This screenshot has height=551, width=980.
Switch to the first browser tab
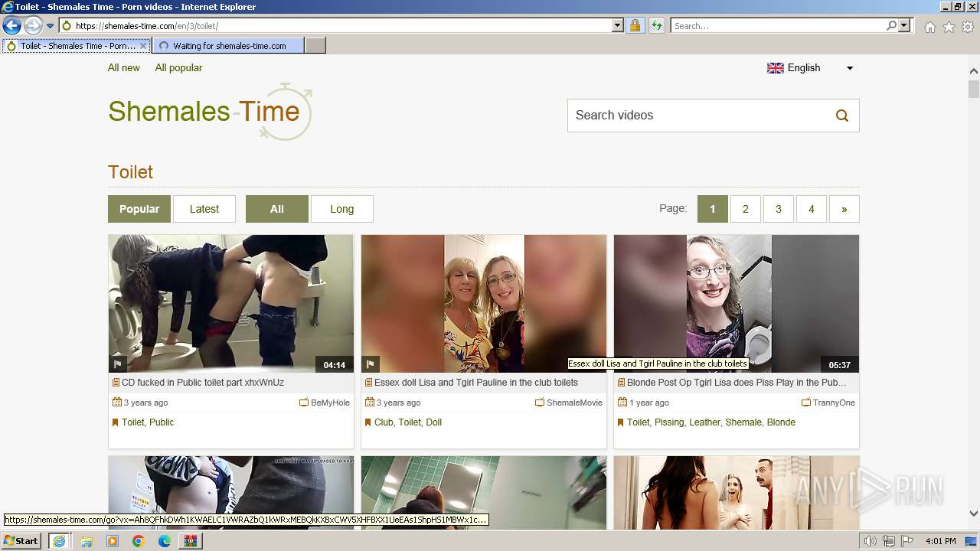click(x=75, y=46)
